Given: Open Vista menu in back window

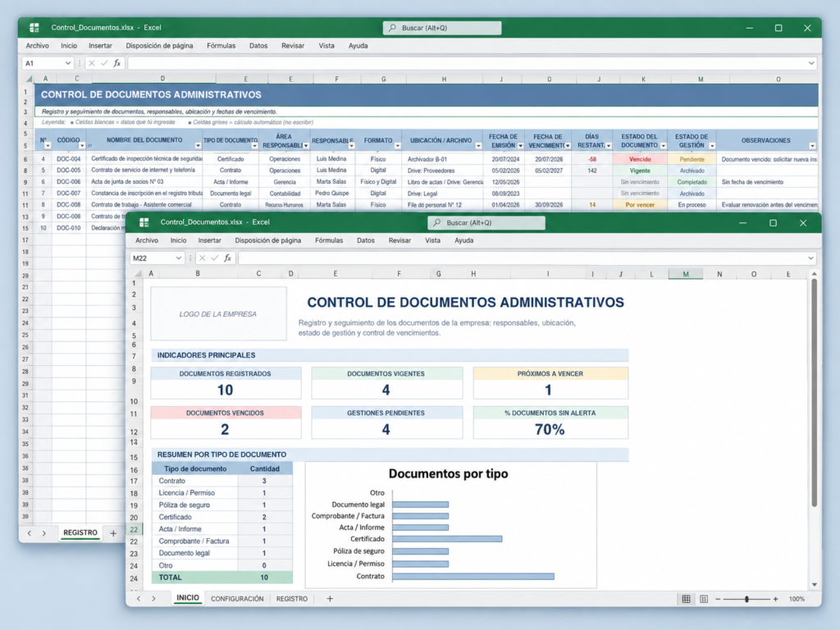Looking at the screenshot, I should [x=326, y=46].
